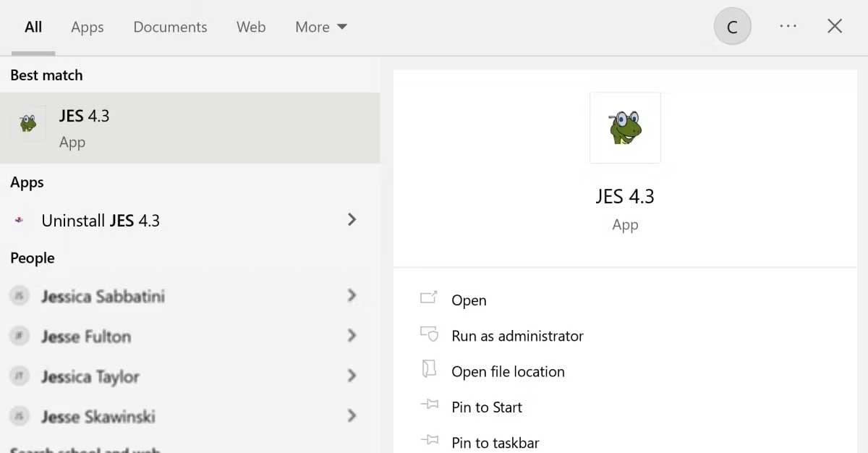Expand Jessica Taylor result chevron

coord(352,376)
